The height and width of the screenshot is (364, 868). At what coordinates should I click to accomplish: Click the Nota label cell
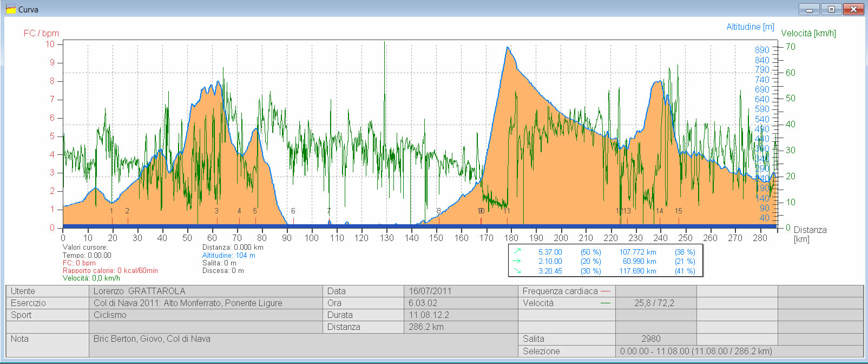coord(47,344)
